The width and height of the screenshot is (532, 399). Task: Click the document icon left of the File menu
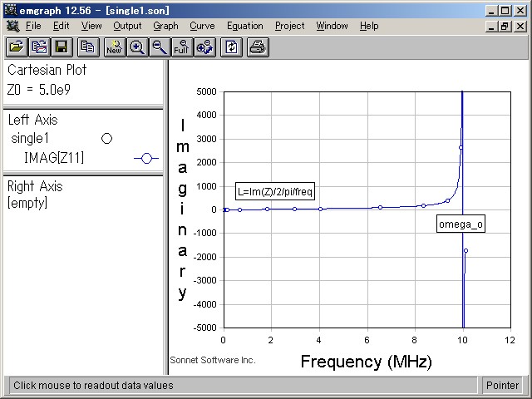pyautogui.click(x=12, y=26)
